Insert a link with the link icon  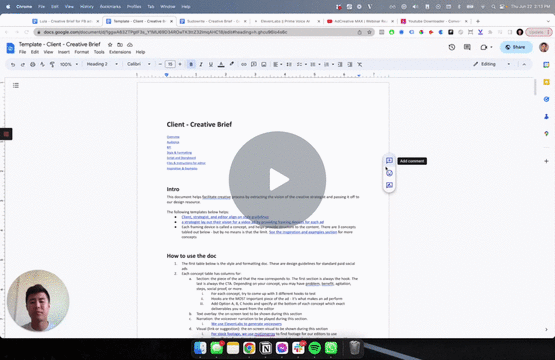[x=244, y=64]
